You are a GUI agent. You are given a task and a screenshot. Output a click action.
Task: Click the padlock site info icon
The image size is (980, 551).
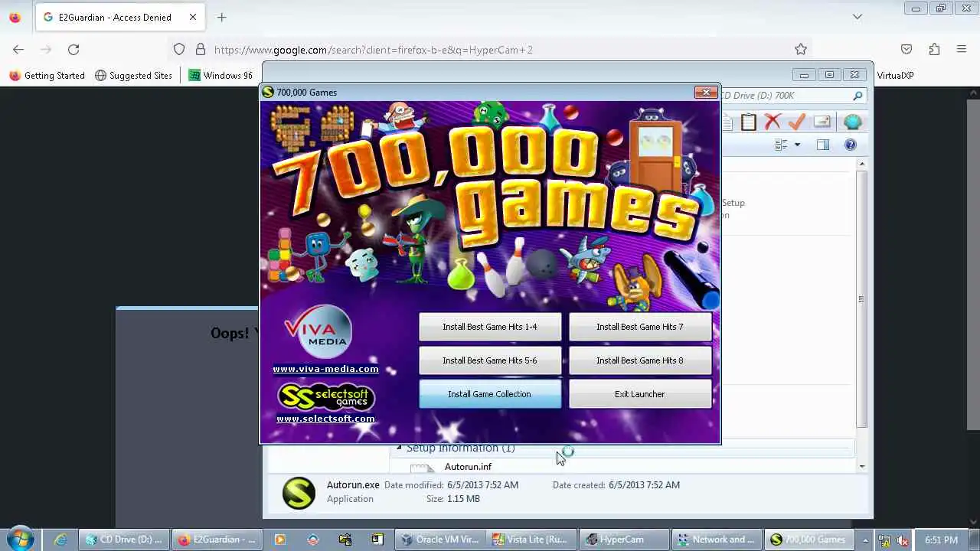201,50
